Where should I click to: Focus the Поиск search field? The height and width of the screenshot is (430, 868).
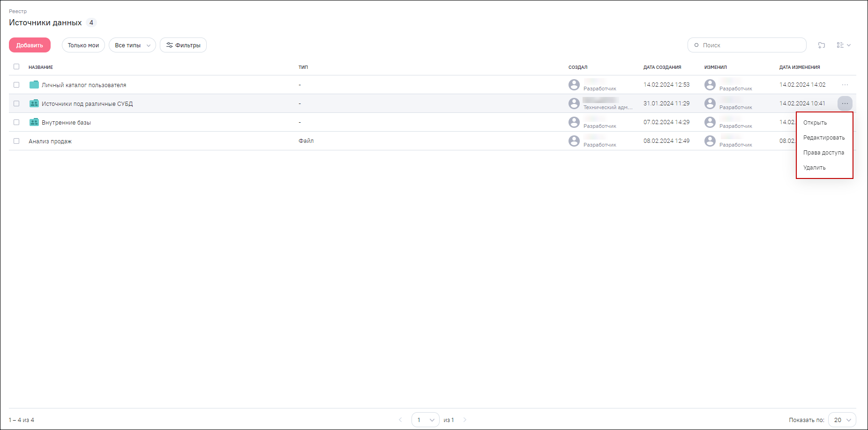(747, 45)
